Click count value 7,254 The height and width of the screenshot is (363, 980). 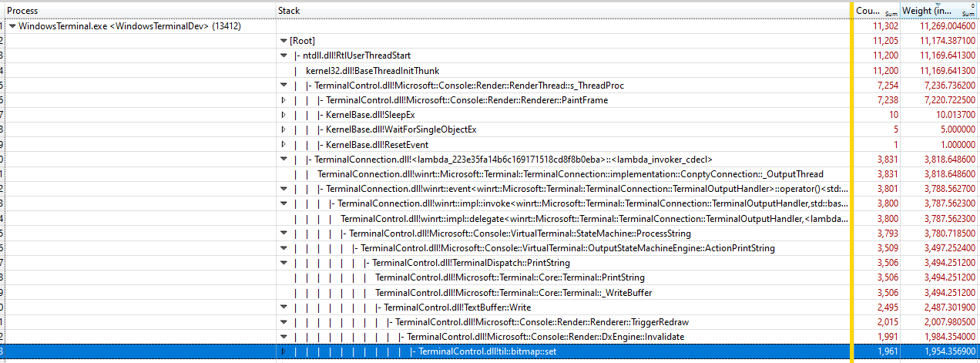coord(888,86)
